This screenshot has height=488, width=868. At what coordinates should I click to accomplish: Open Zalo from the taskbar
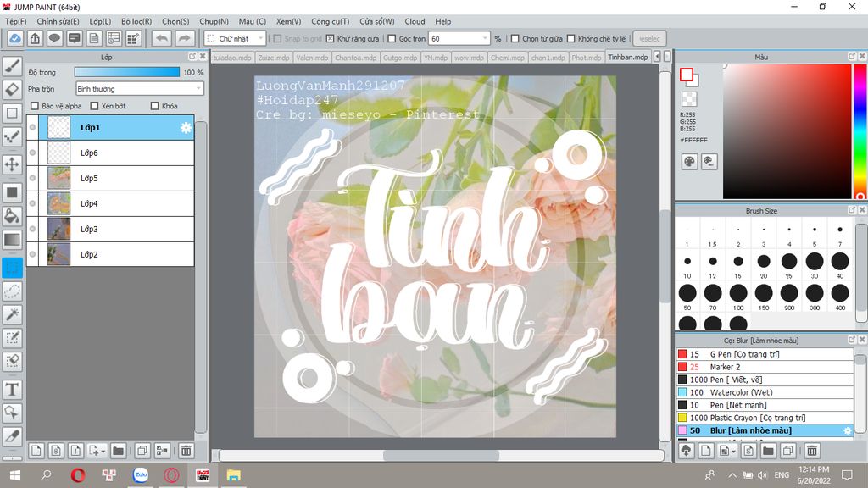(141, 474)
